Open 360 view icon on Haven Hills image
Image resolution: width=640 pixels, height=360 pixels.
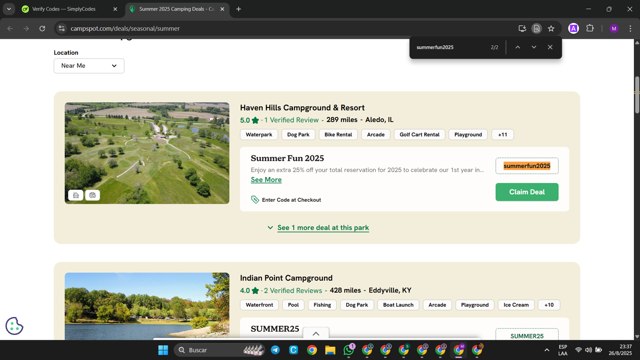click(x=93, y=195)
